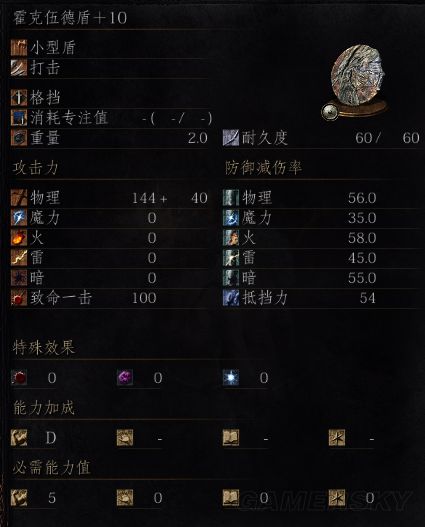The width and height of the screenshot is (425, 527).
Task: Click the magic attack icon
Action: [x=19, y=218]
